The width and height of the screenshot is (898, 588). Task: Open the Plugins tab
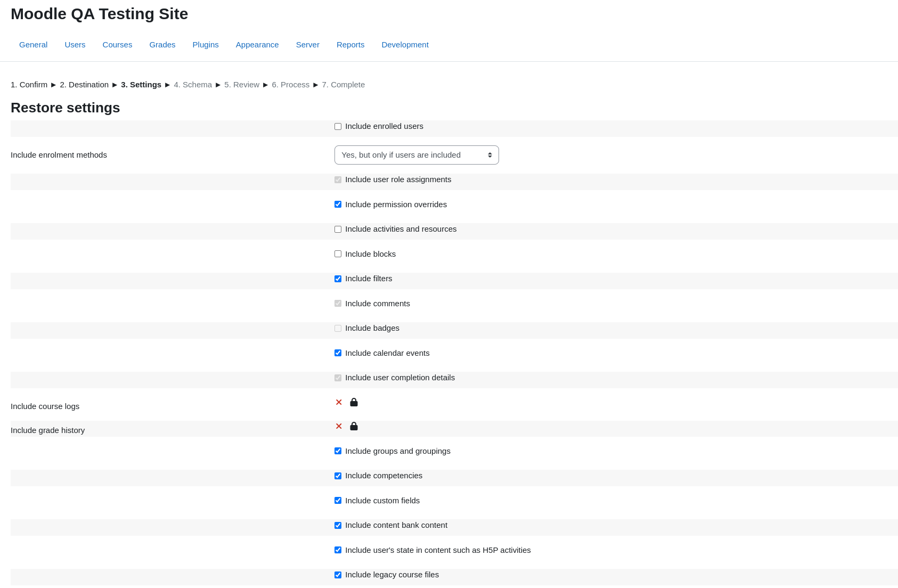206,45
